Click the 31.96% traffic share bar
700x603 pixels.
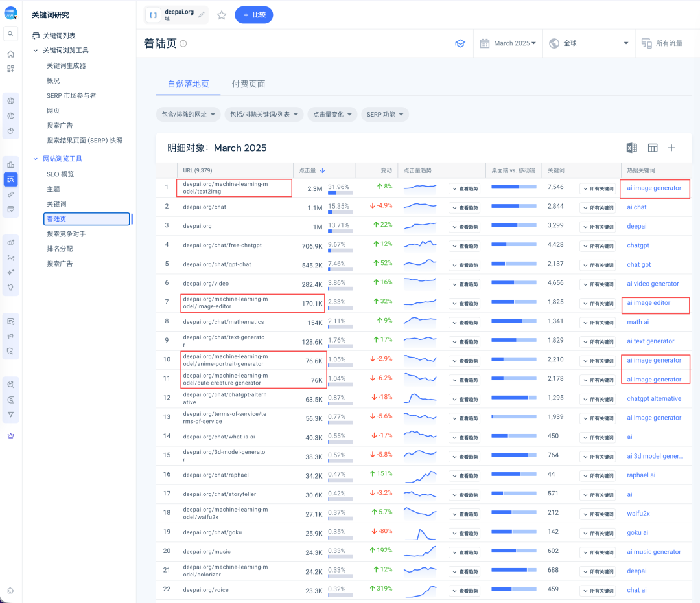click(340, 193)
